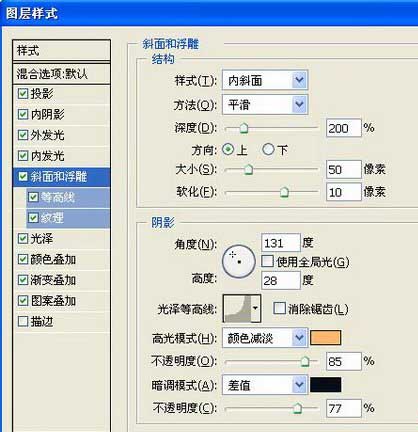Open the 光泽 settings row
The image size is (418, 432).
(x=62, y=238)
